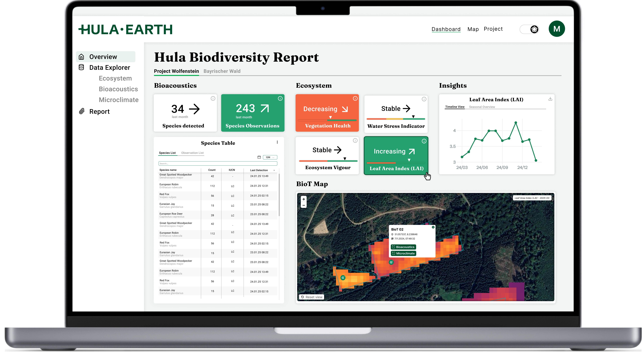Viewport: 644px width, 352px height.
Task: Zoom in on the BioT Map
Action: tap(304, 199)
